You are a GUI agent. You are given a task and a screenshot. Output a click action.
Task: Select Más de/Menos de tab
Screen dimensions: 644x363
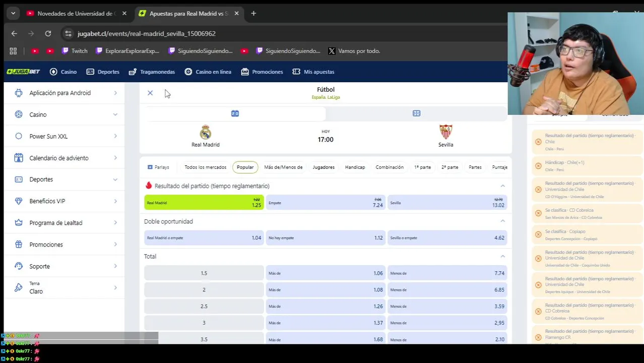point(283,167)
